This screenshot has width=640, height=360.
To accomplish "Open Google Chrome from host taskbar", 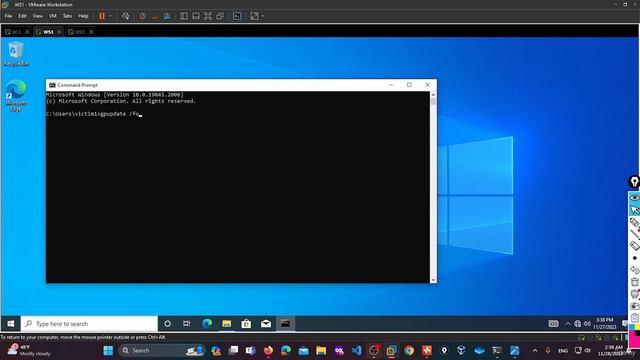I will click(x=409, y=351).
